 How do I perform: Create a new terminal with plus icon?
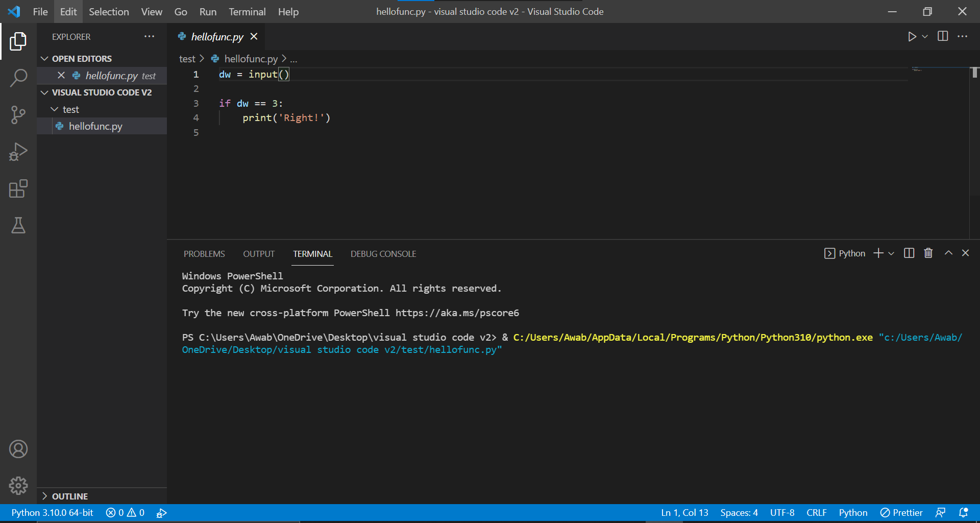point(878,253)
